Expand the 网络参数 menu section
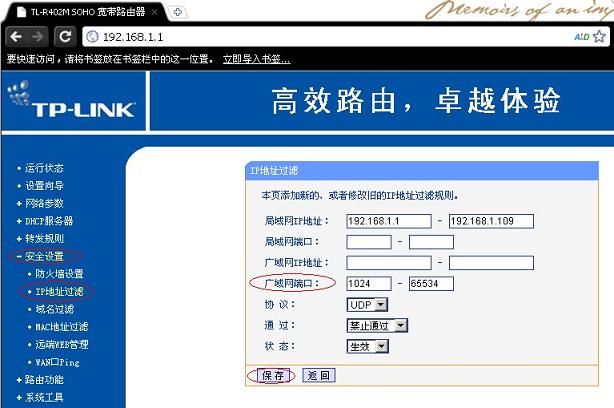Screen dimensions: 614x408 (x=46, y=203)
